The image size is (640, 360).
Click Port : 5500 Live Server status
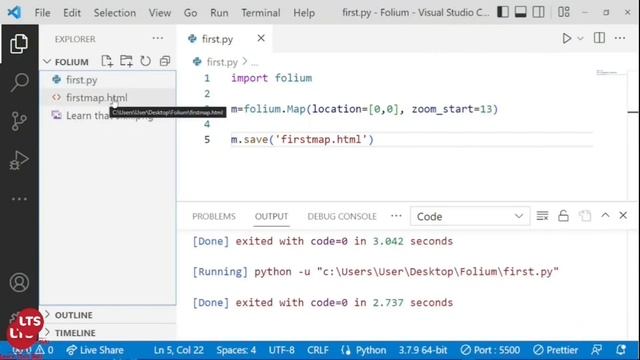(490, 350)
